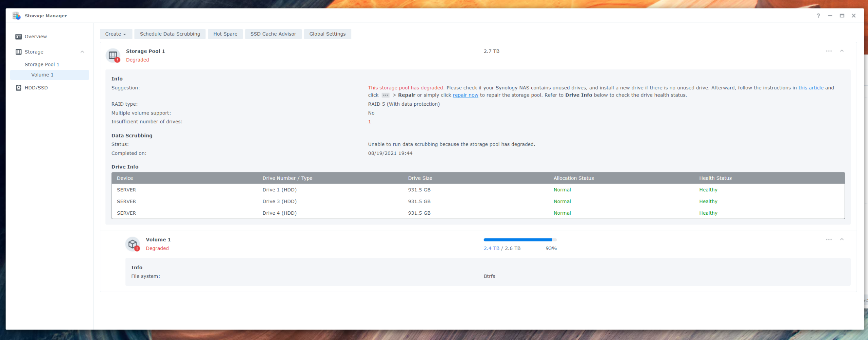Open the 'this article' link
Image resolution: width=868 pixels, height=340 pixels.
pyautogui.click(x=811, y=88)
